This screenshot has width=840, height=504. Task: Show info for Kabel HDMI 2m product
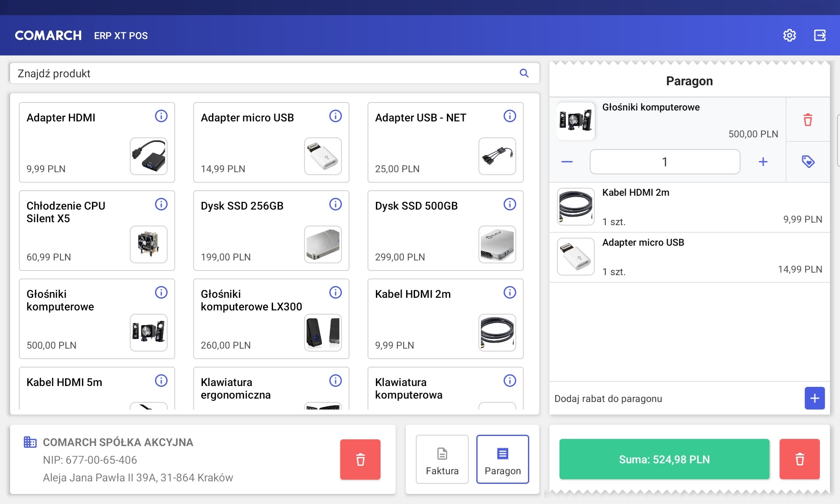509,292
